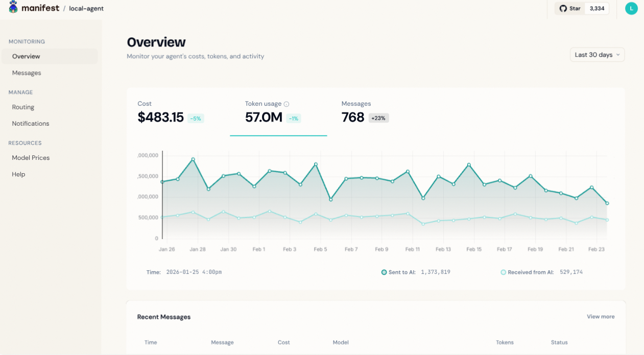644x355 pixels.
Task: Navigate to Model Prices
Action: (31, 158)
